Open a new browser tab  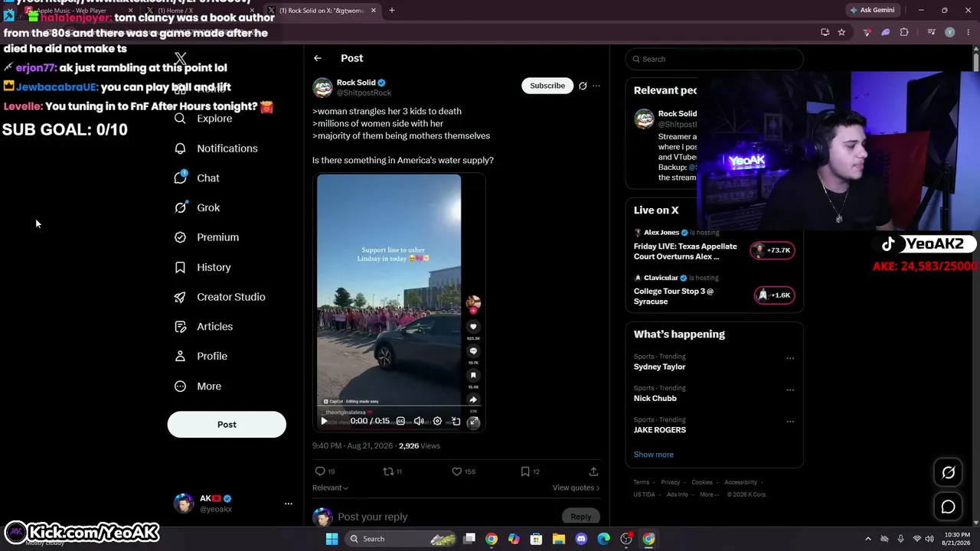tap(392, 11)
